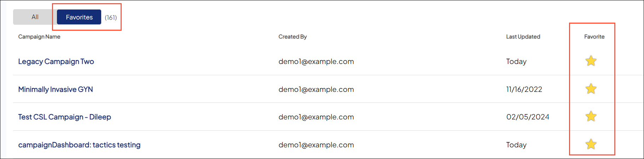Open the Legacy Campaign Two campaign
The image size is (644, 159).
click(x=56, y=61)
